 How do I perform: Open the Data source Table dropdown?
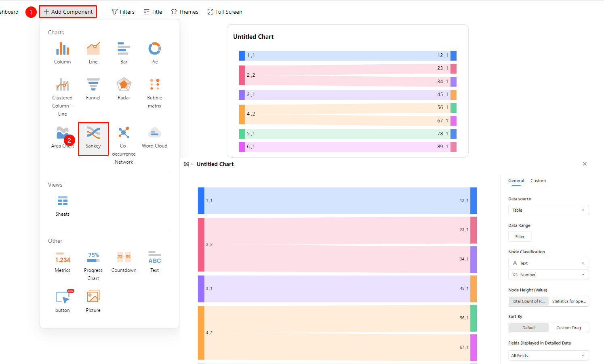pyautogui.click(x=548, y=210)
